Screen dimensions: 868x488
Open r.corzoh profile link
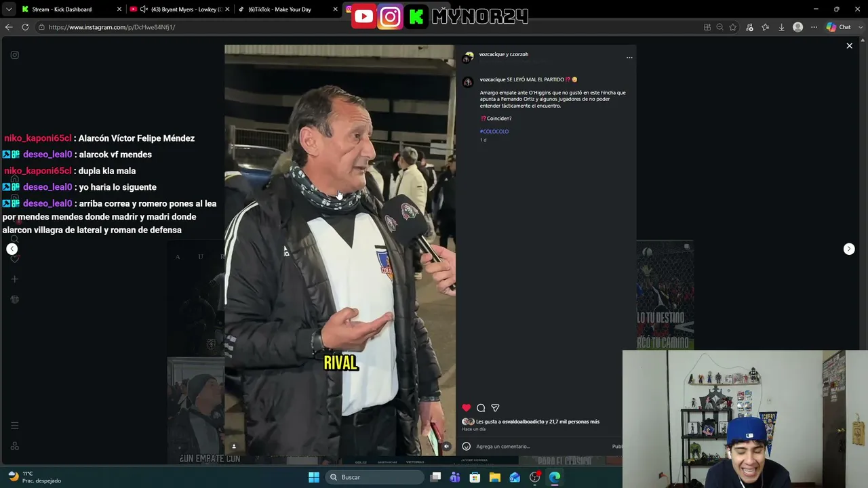click(519, 54)
